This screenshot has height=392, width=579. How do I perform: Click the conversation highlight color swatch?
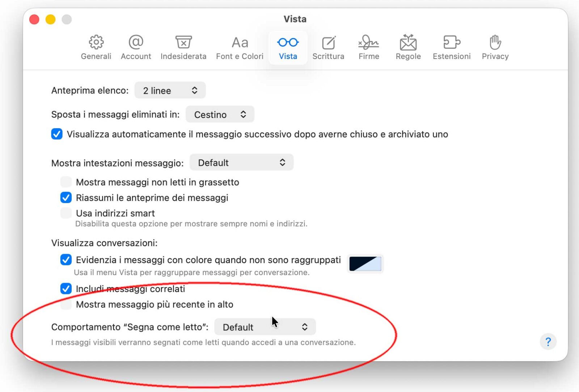tap(365, 264)
